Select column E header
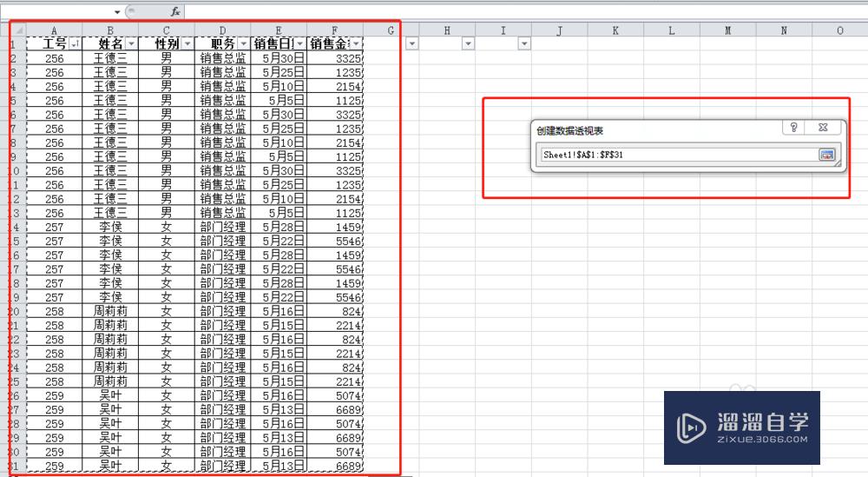This screenshot has height=477, width=868. (279, 30)
